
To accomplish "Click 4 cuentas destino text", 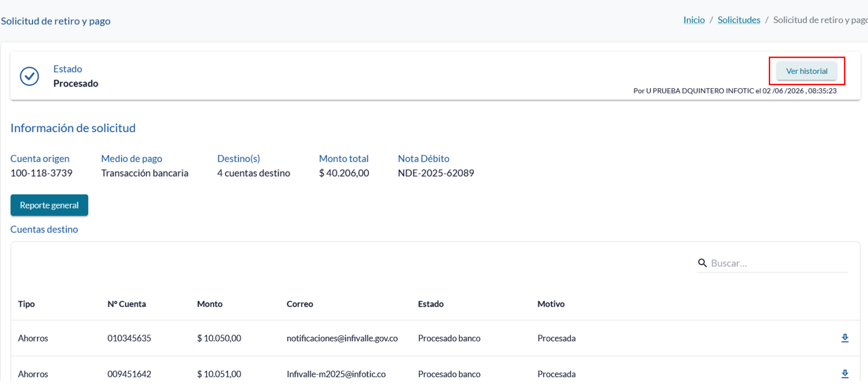I will pos(254,173).
